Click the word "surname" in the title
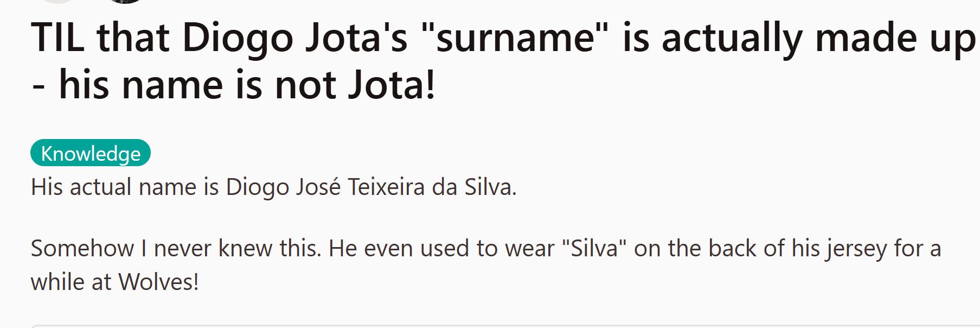 click(x=515, y=39)
